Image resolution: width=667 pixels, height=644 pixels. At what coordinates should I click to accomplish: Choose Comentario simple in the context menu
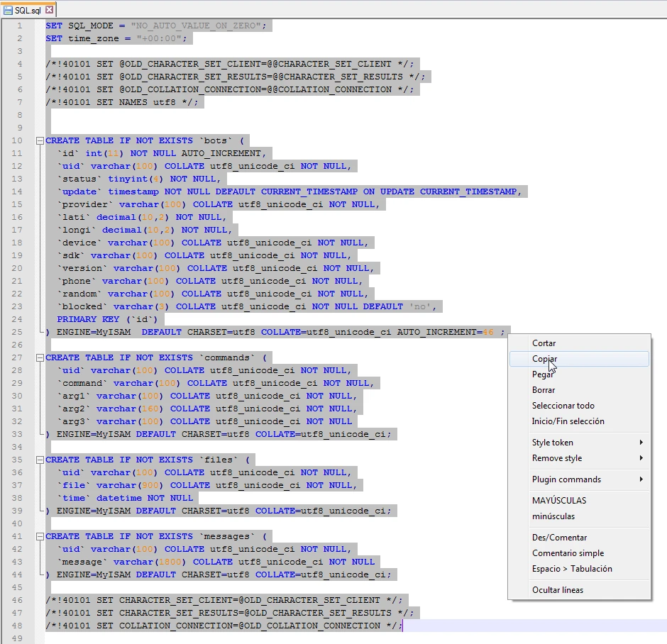pos(579,553)
